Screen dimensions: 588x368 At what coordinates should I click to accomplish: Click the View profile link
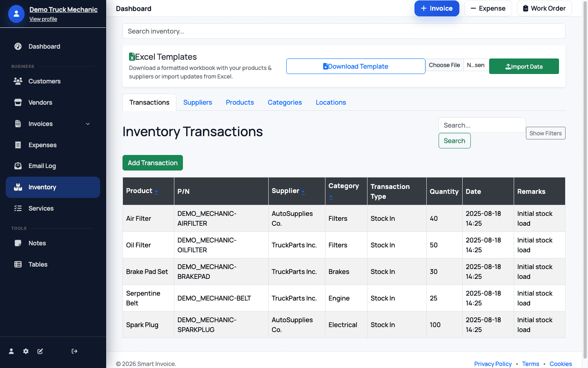(x=43, y=19)
